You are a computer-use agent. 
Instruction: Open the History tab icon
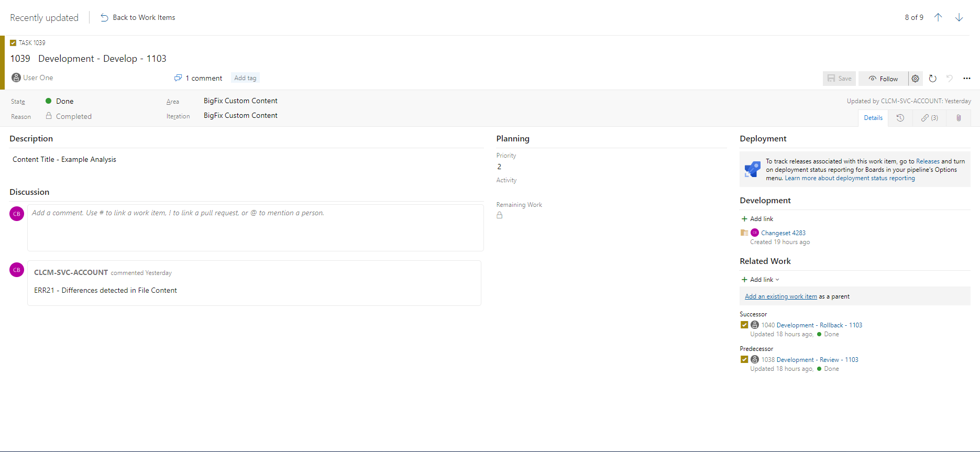point(900,118)
